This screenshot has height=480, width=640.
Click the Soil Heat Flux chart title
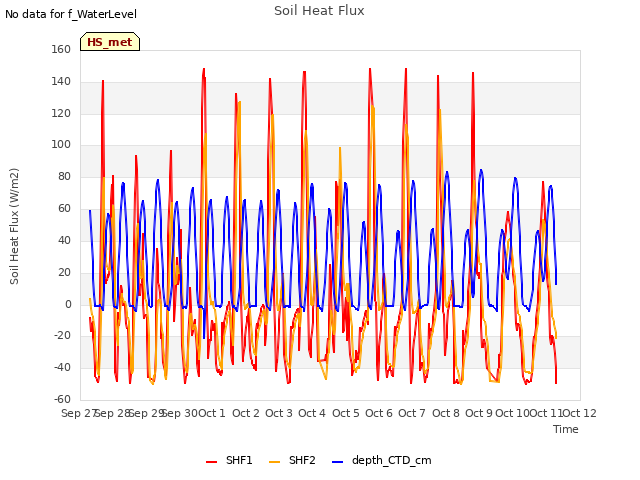tap(319, 11)
